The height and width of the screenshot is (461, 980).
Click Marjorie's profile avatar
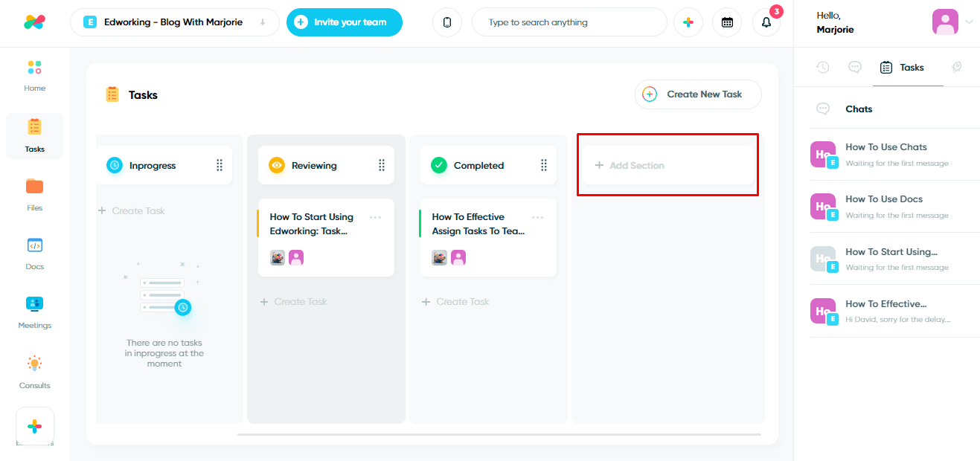point(945,22)
